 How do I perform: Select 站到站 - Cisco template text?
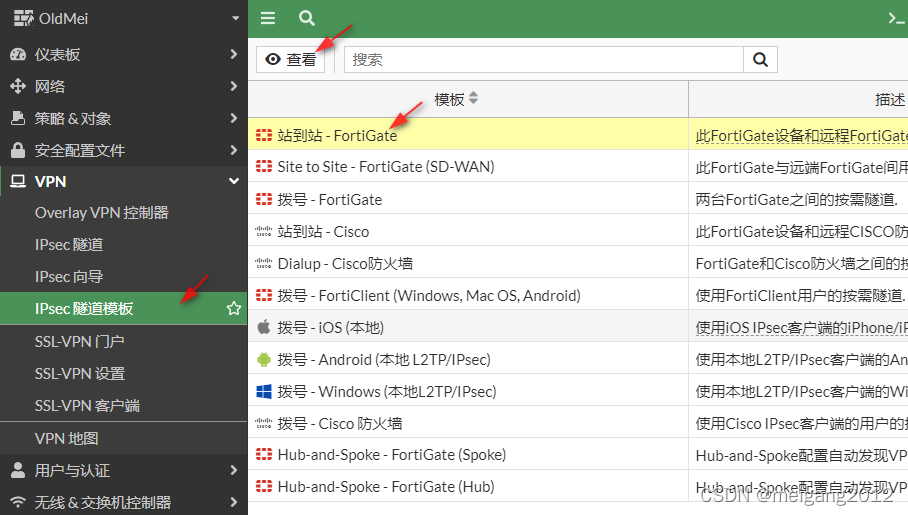click(323, 232)
